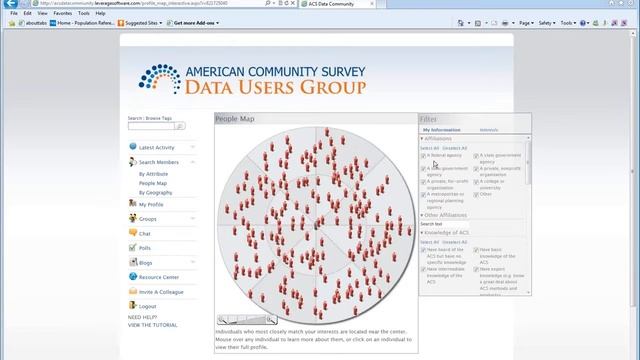This screenshot has width=640, height=360.
Task: Click the Feeds icon in IE command bar
Action: (478, 23)
